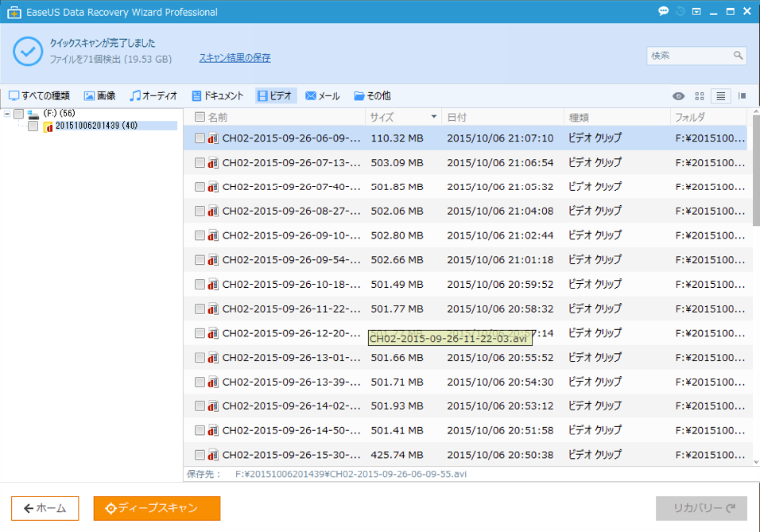760x532 pixels.
Task: Click the 501.85 MB size cell
Action: point(397,187)
